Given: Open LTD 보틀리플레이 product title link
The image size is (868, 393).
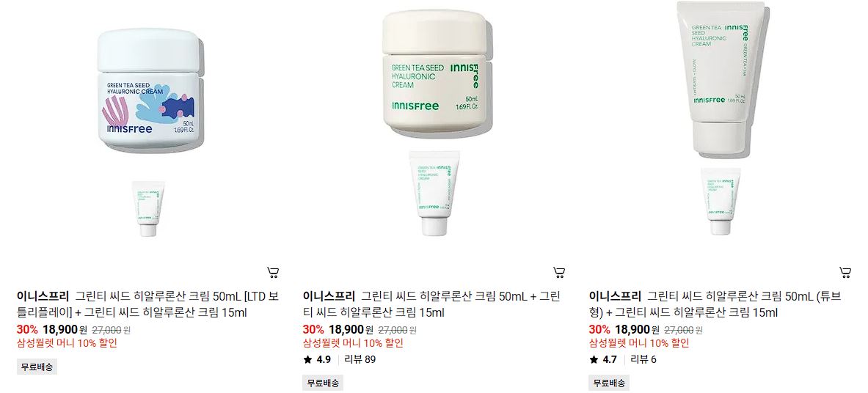Looking at the screenshot, I should pos(147,304).
